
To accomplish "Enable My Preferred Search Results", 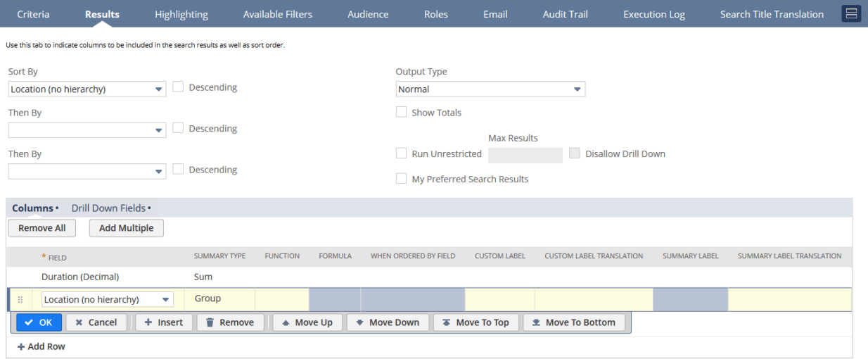I will 401,179.
